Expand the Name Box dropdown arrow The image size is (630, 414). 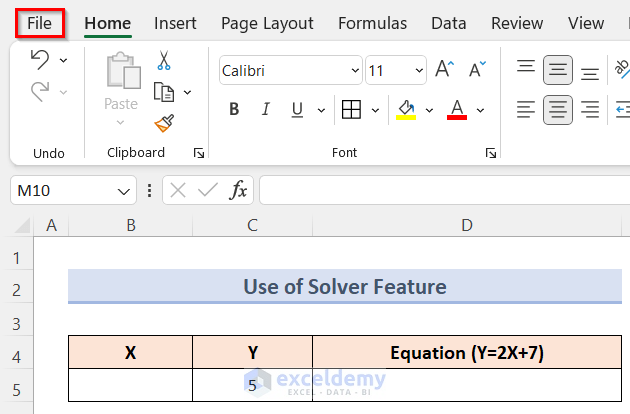coord(123,190)
